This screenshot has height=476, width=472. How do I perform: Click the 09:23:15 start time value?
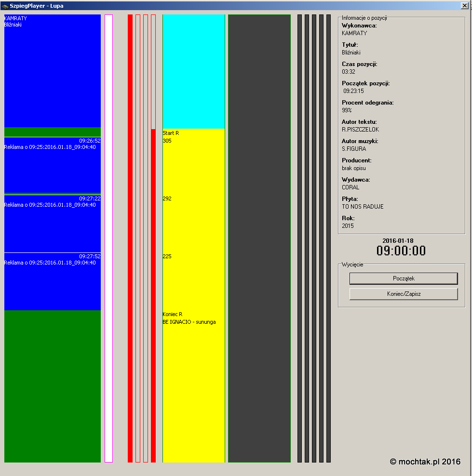353,91
